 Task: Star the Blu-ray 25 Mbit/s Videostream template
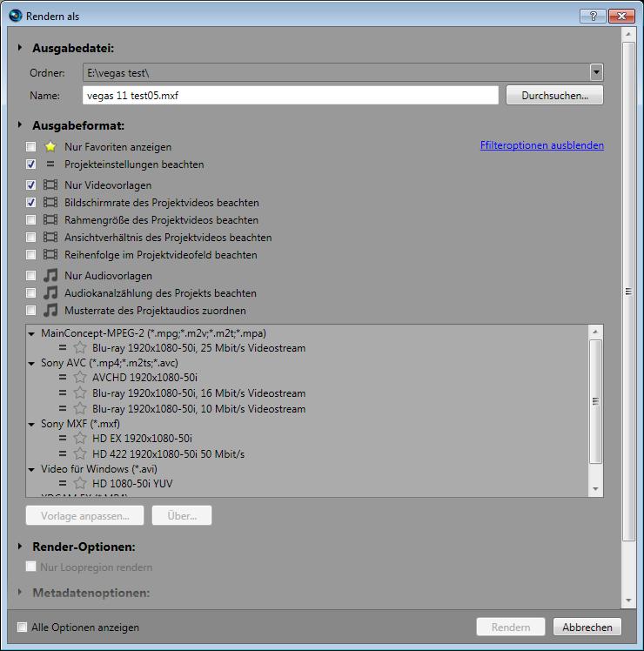tap(80, 348)
